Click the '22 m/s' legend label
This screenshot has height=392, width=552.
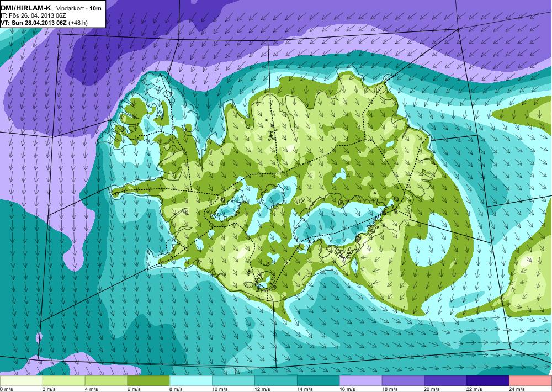coord(475,389)
